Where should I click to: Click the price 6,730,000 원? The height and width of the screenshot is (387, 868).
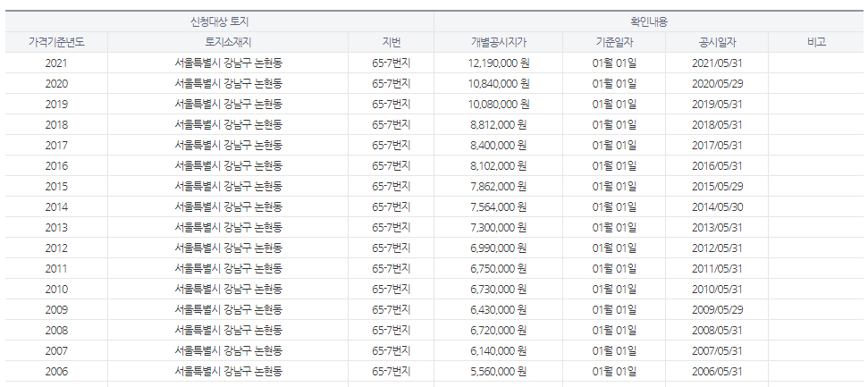498,289
